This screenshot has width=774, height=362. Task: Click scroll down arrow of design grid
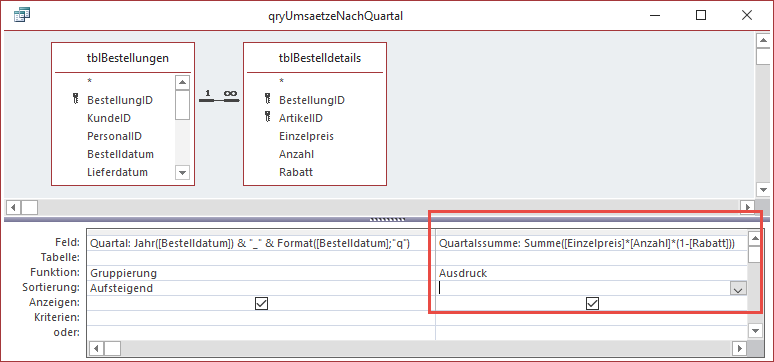[755, 330]
